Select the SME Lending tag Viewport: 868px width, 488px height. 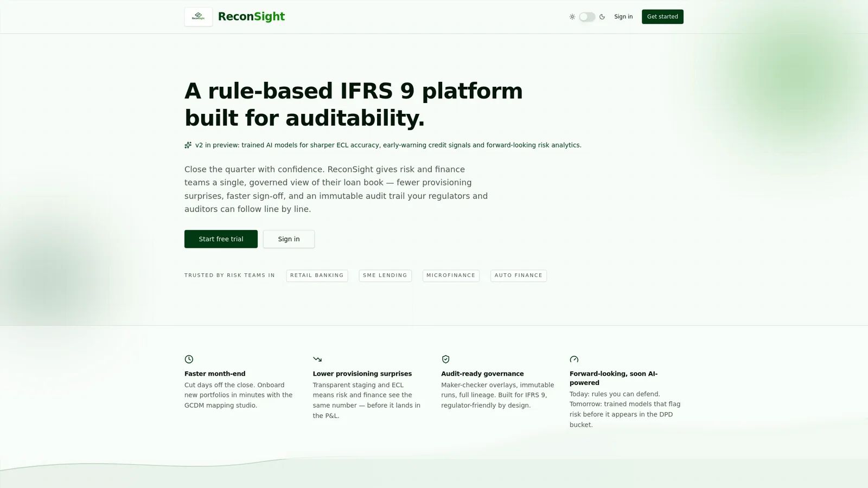click(x=385, y=275)
